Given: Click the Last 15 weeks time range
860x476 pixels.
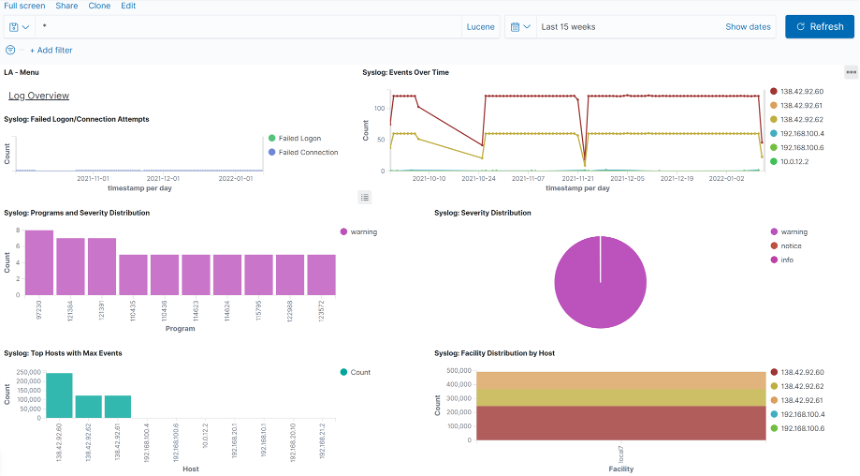Looking at the screenshot, I should (568, 27).
